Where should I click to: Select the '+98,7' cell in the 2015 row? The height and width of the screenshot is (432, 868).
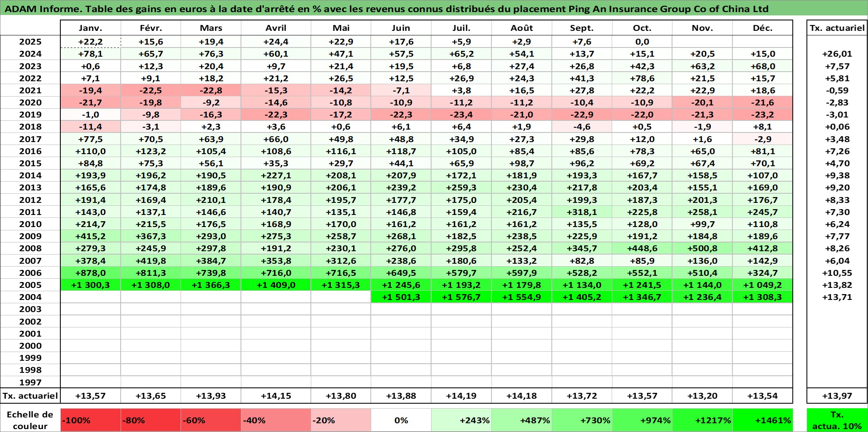coord(522,163)
